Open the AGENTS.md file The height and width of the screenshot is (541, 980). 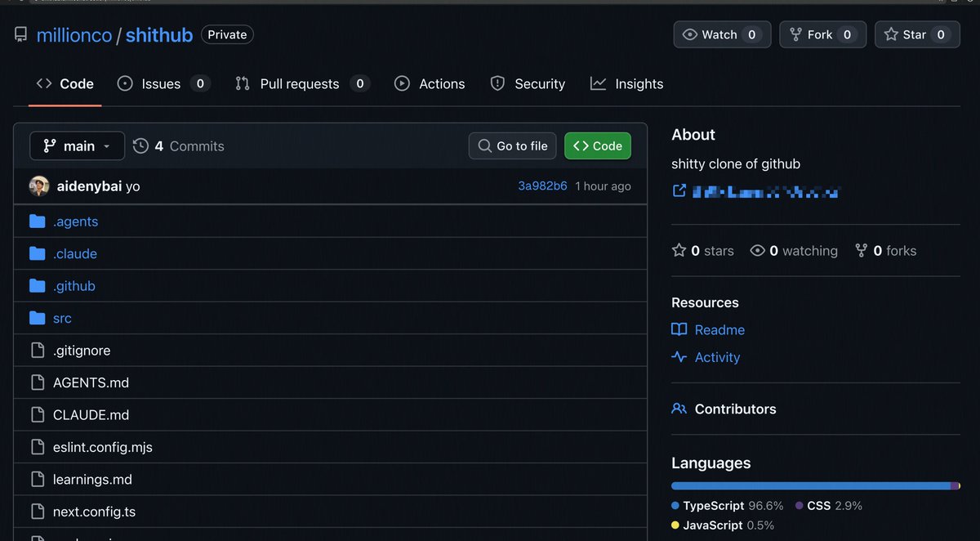coord(91,382)
